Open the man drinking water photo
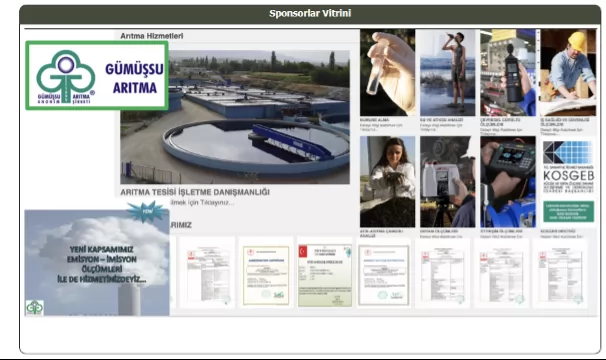The image size is (606, 360). (448, 72)
